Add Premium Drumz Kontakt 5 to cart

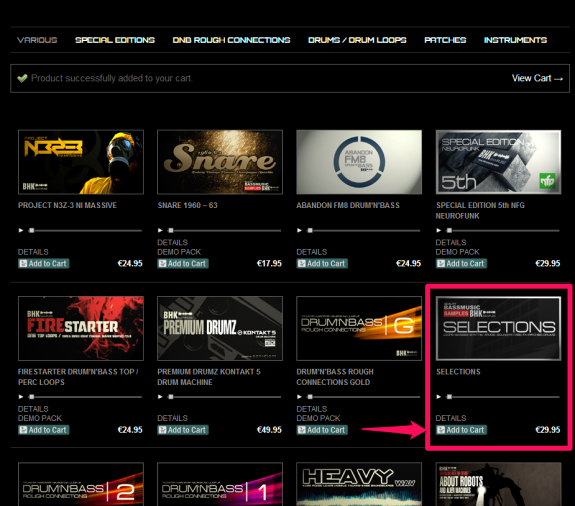(183, 430)
